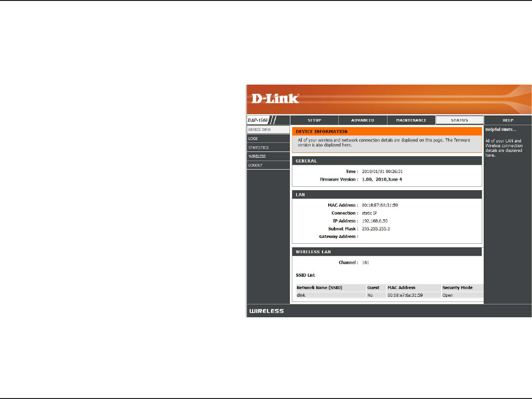The height and width of the screenshot is (399, 532).
Task: Click the General section header
Action: pos(387,161)
